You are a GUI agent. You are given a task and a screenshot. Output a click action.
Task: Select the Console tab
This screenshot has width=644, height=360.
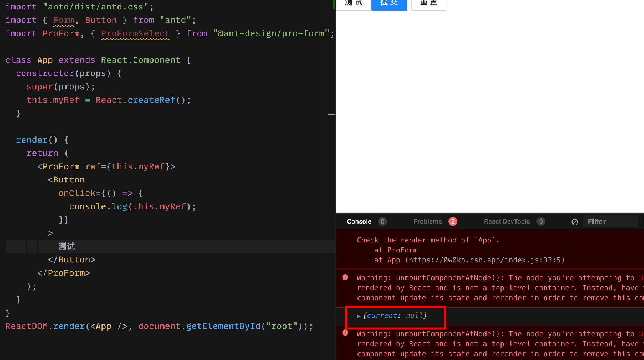359,221
